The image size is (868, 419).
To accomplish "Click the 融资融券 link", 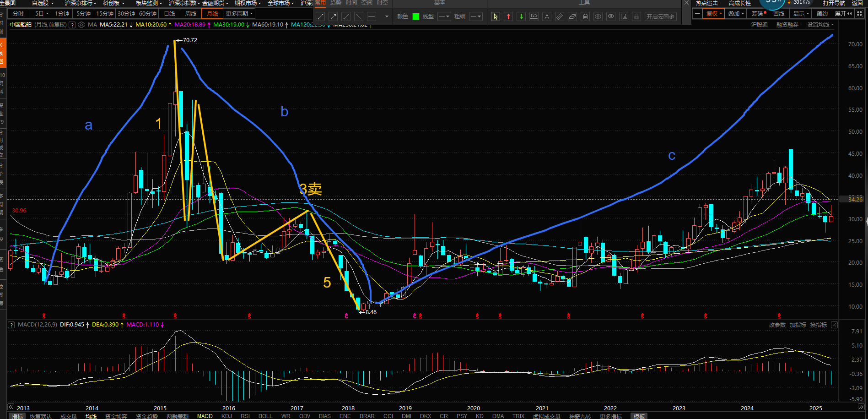I will (x=787, y=25).
